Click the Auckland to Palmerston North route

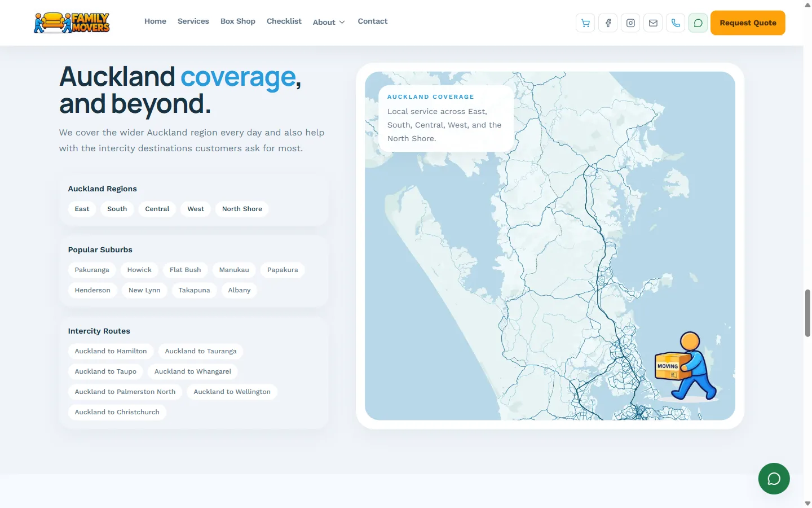(125, 392)
